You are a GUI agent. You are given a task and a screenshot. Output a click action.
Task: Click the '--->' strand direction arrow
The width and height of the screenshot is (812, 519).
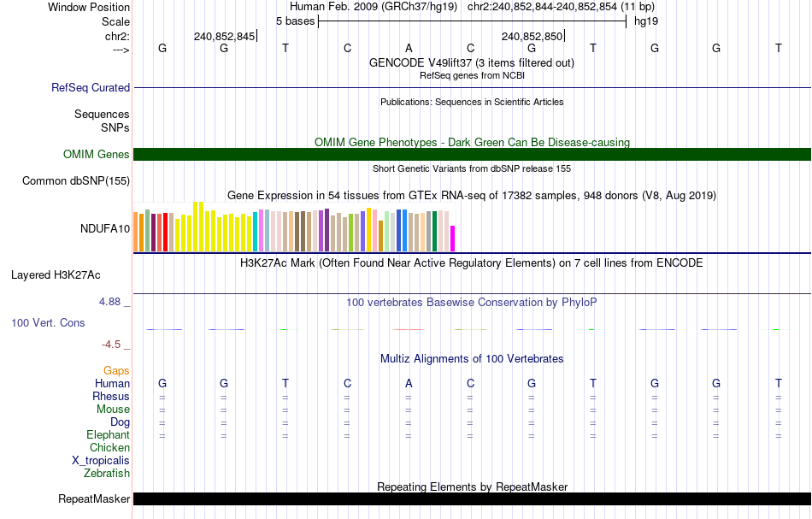[121, 50]
